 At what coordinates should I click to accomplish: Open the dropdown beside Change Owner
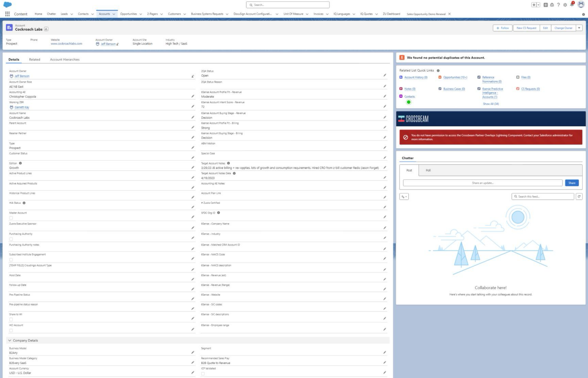[579, 28]
